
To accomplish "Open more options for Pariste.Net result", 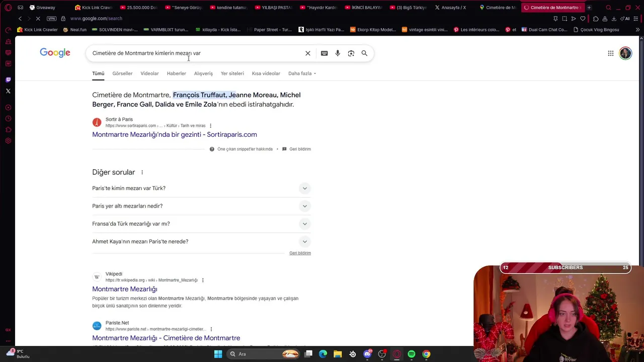I will [211, 329].
